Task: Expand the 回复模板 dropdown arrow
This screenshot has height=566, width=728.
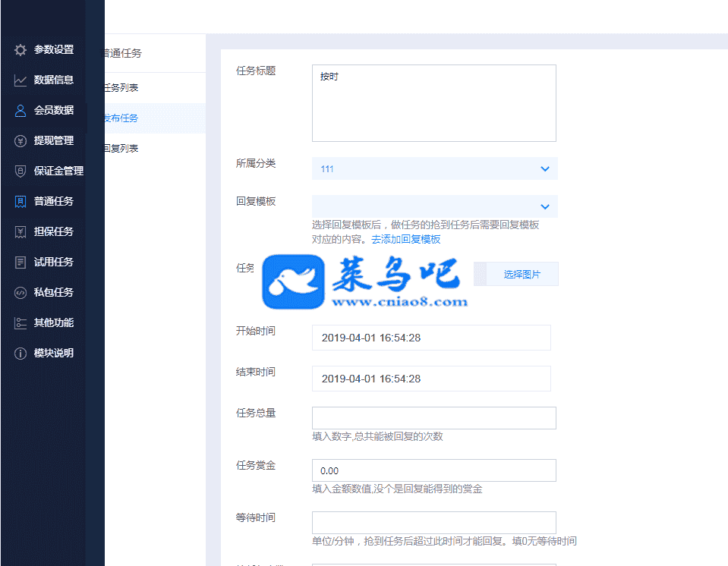Action: click(544, 206)
